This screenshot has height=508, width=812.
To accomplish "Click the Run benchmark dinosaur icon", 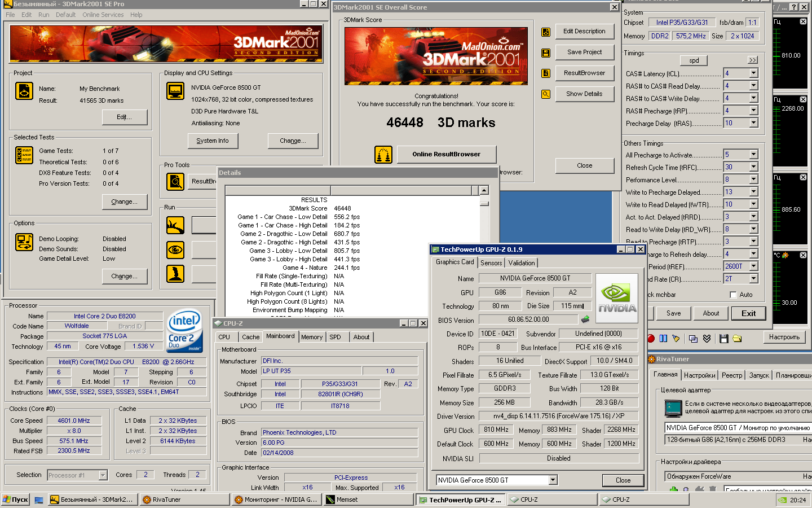I will pyautogui.click(x=175, y=225).
